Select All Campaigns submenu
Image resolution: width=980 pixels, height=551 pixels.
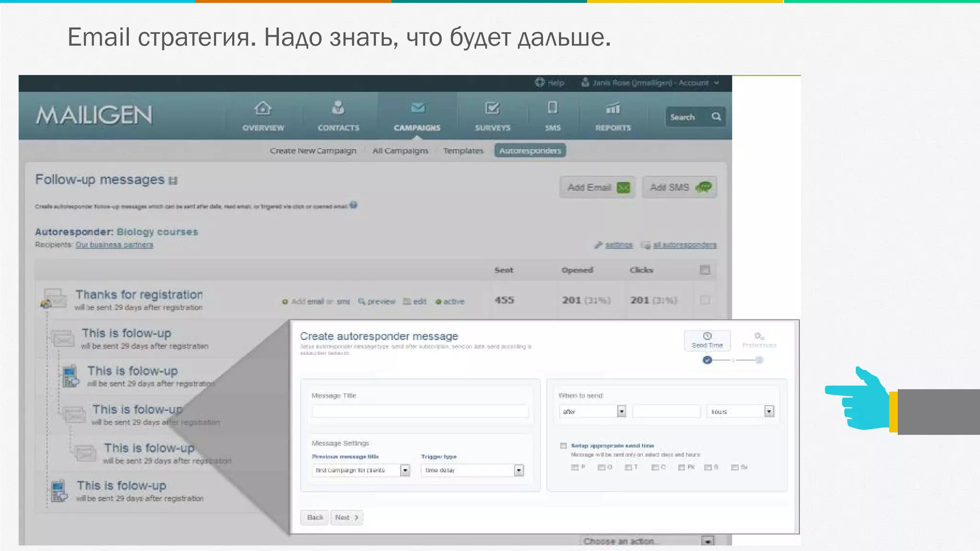[x=400, y=151]
